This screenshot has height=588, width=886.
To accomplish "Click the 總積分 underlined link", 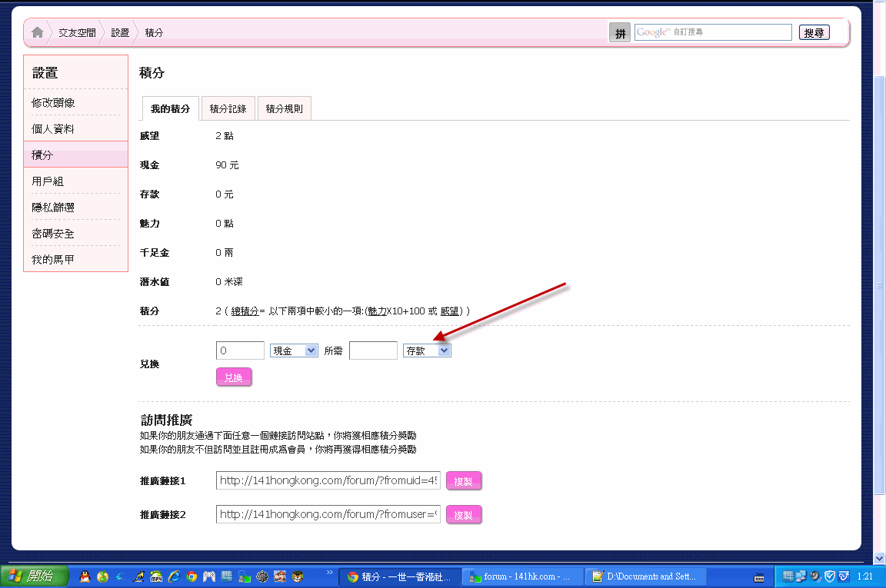I will [x=245, y=311].
